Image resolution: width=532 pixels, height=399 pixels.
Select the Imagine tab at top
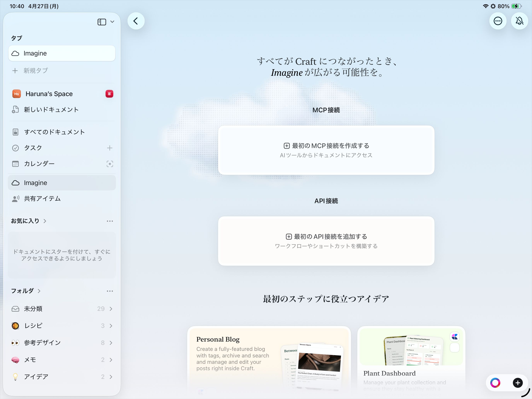coord(62,53)
